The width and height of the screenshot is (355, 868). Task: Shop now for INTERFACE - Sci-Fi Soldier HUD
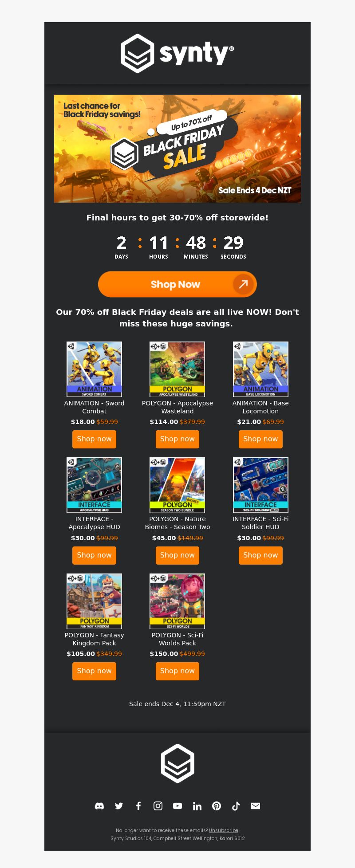260,555
